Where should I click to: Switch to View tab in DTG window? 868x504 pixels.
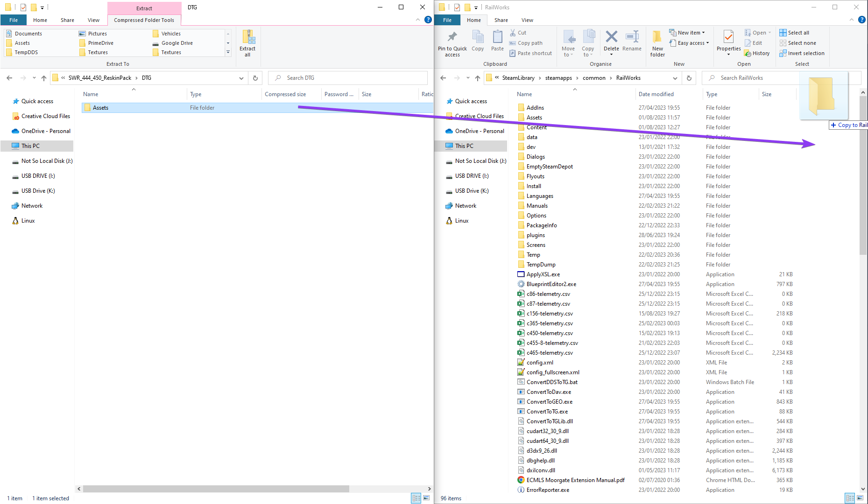(x=93, y=20)
